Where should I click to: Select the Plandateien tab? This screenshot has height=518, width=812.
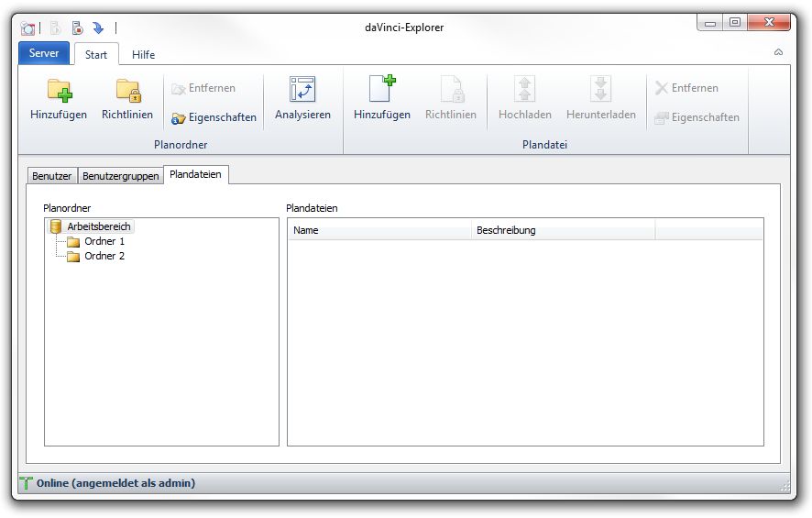(x=195, y=174)
